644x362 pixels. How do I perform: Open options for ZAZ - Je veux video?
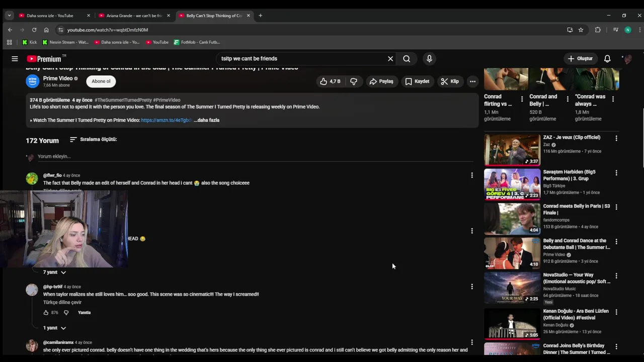tap(616, 138)
